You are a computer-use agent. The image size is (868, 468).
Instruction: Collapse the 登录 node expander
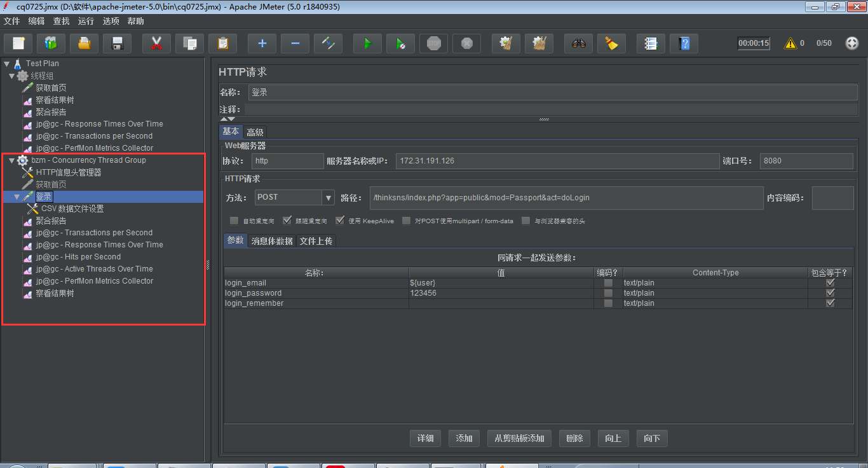point(17,197)
